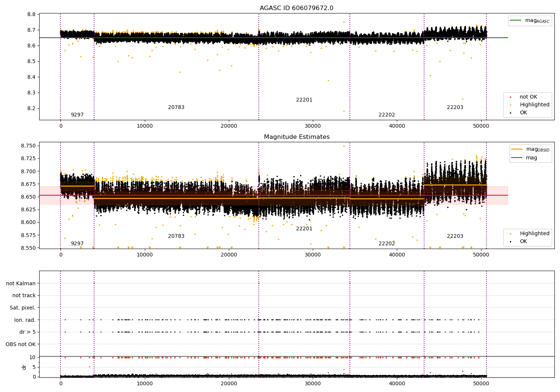Click x-axis tick 50000 in top plot
The image size is (560, 392).
click(x=481, y=126)
